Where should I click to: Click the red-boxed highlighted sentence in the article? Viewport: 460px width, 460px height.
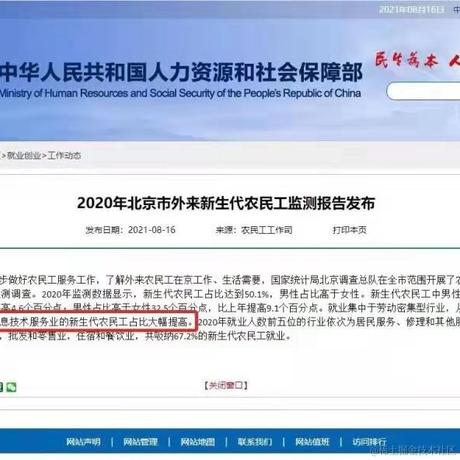(98, 322)
